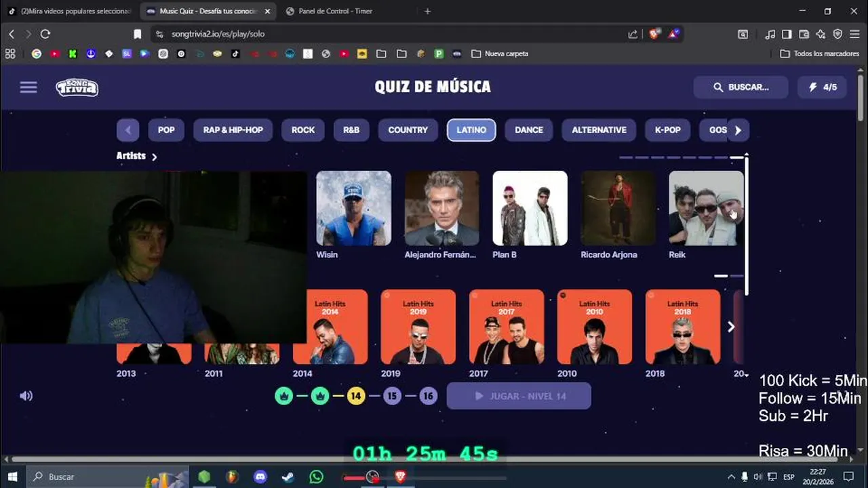Open Brave Shields lion icon

(654, 34)
